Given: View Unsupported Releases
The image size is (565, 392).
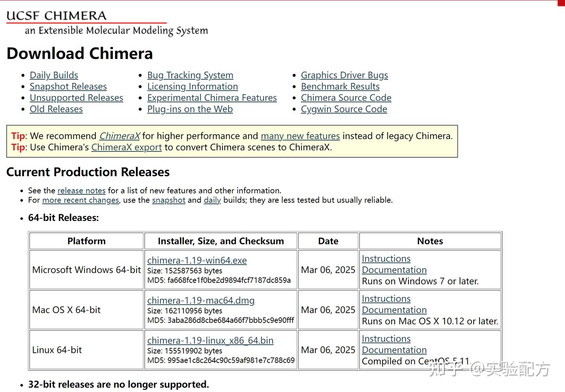Looking at the screenshot, I should 76,98.
